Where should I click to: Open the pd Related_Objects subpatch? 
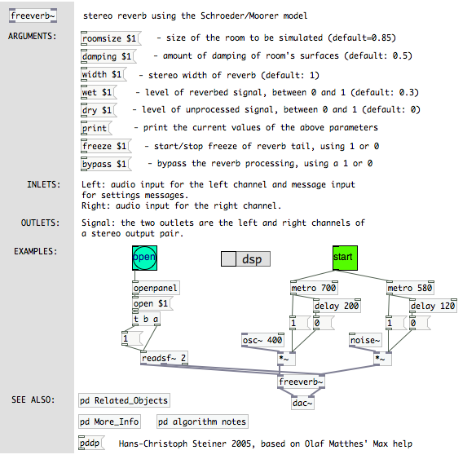pyautogui.click(x=124, y=400)
